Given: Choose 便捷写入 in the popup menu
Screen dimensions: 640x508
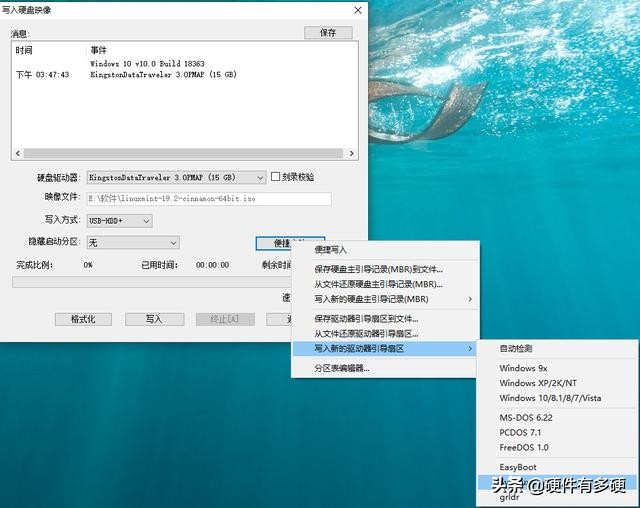Looking at the screenshot, I should (384, 250).
